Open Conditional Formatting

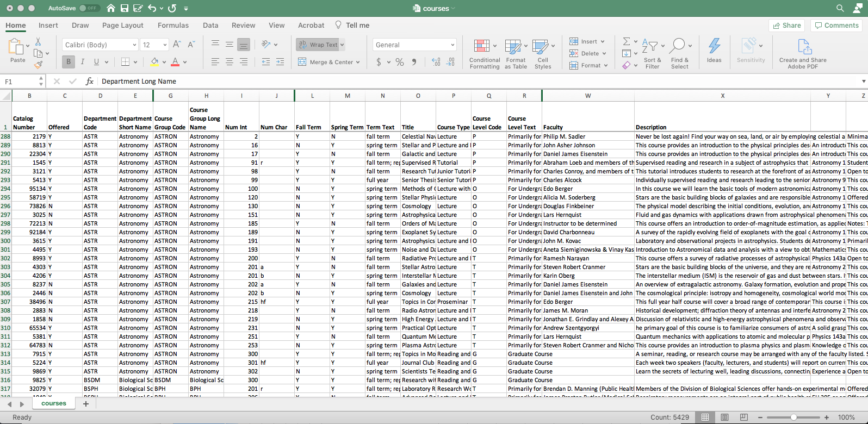point(485,54)
